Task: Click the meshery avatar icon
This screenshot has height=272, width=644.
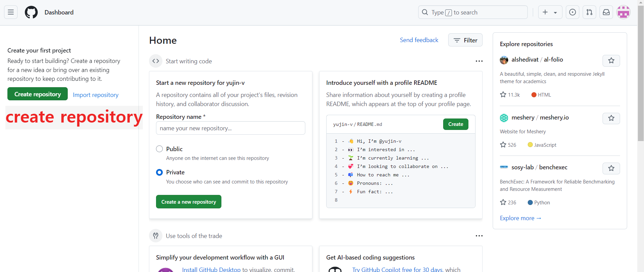Action: point(504,118)
